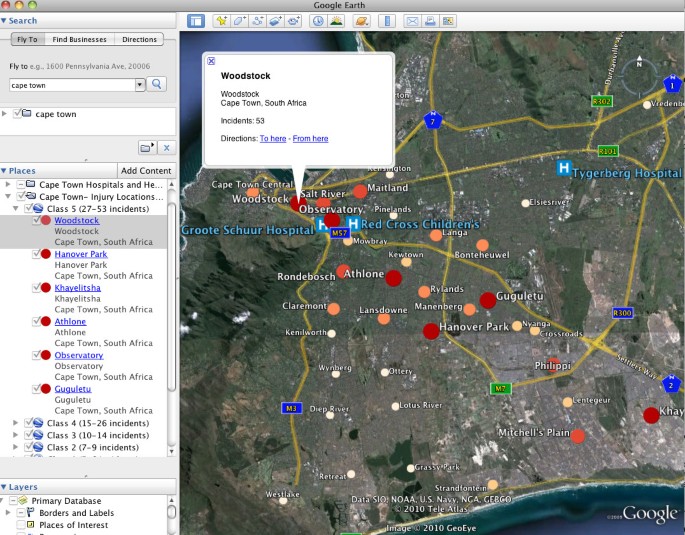Viewport: 685px width, 535px height.
Task: Collapse the Search panel
Action: (4, 21)
